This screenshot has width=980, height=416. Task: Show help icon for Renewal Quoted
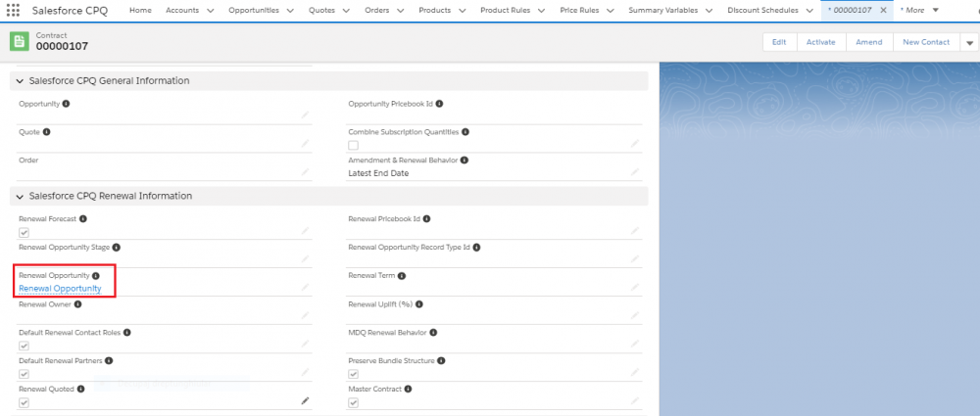(x=80, y=390)
